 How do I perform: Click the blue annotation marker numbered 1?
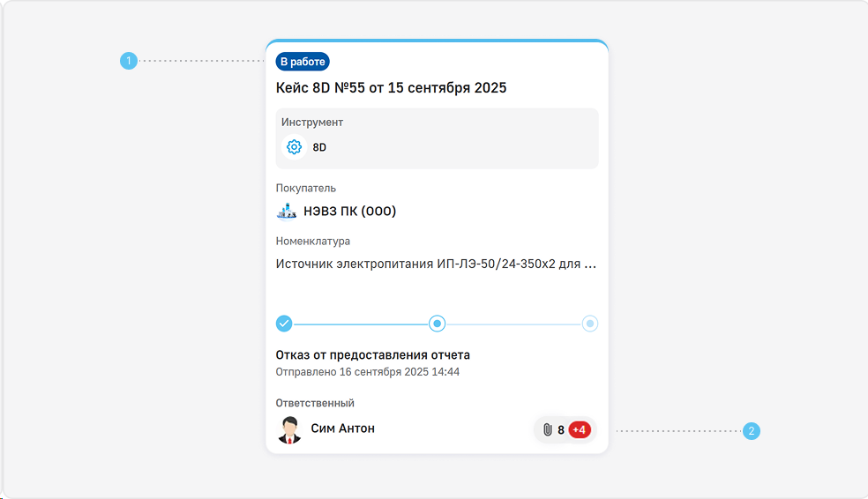click(129, 61)
